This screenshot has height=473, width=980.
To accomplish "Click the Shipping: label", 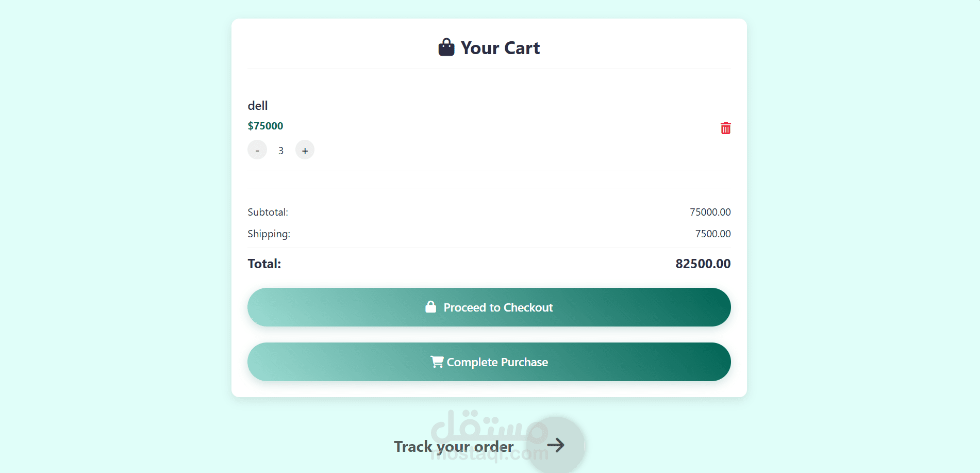I will click(x=269, y=234).
